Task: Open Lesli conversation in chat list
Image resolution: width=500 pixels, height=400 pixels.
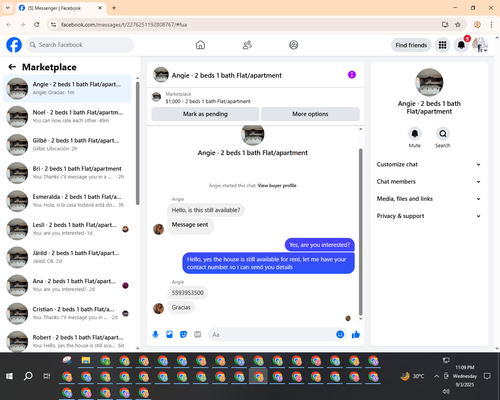Action: pos(67,229)
